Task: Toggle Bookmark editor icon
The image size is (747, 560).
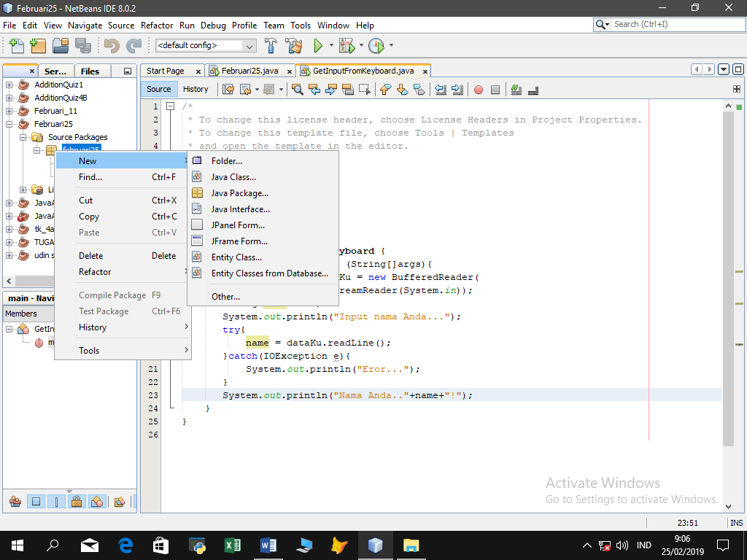Action: [419, 90]
